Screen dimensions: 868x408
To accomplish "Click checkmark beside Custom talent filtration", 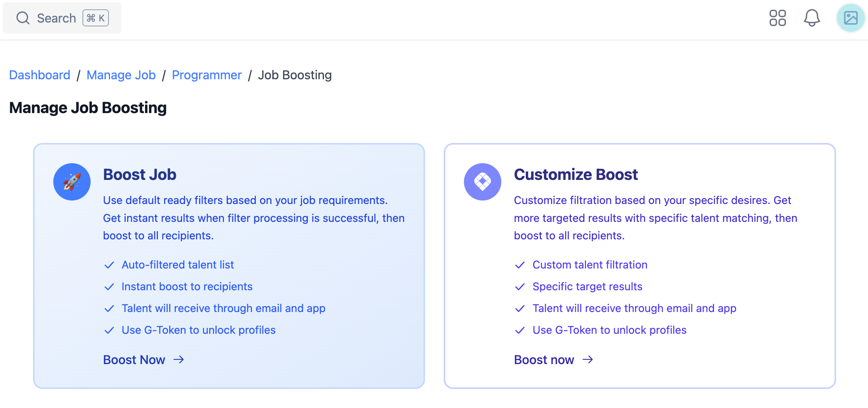I will pyautogui.click(x=520, y=265).
